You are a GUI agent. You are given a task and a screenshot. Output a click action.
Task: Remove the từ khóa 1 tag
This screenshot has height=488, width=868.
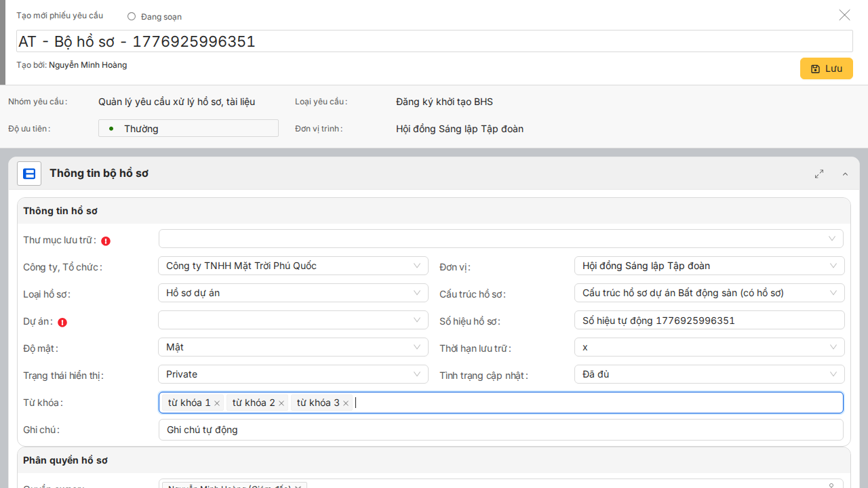coord(217,403)
